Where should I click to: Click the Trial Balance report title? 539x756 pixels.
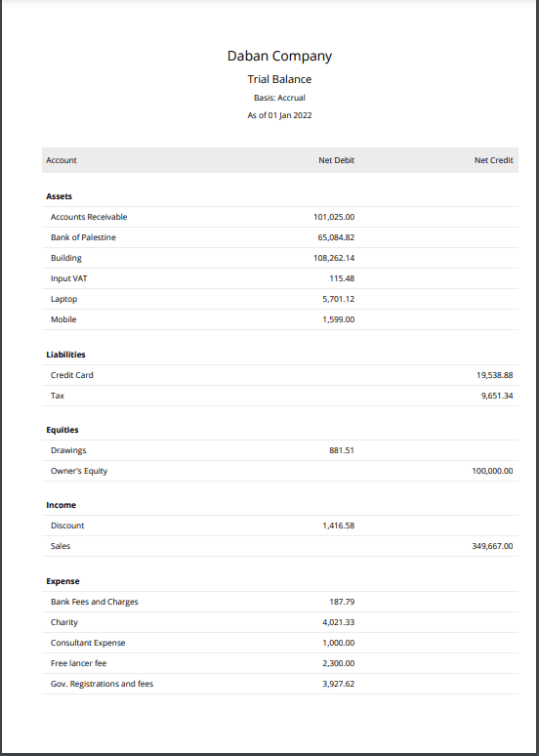(279, 79)
